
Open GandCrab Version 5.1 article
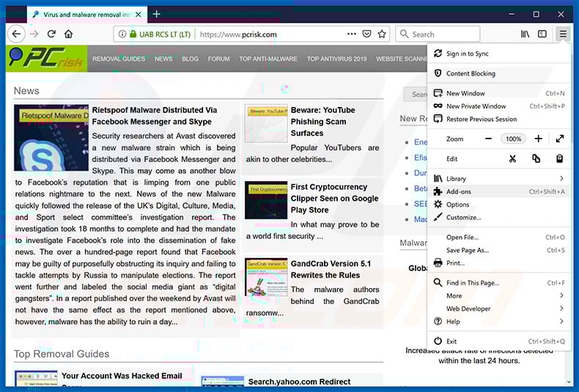click(x=331, y=270)
